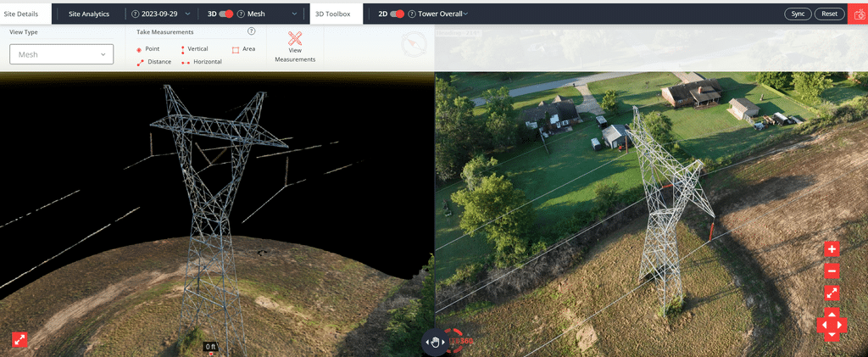This screenshot has width=868, height=357.
Task: Switch to the Site Analytics tab
Action: click(88, 14)
